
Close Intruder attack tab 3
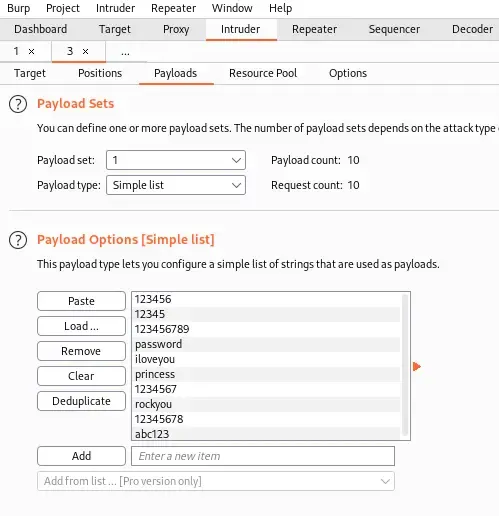pos(85,51)
